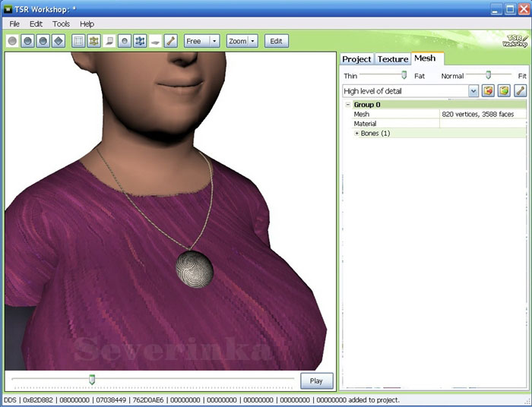Click the diamond-shaped view icon in toolbar

coord(59,41)
